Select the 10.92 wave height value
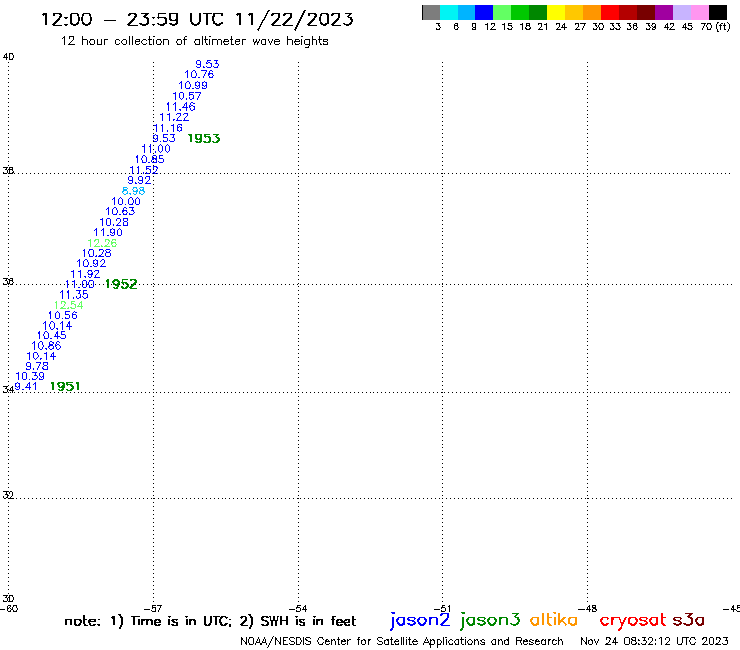740x650 pixels. (91, 263)
